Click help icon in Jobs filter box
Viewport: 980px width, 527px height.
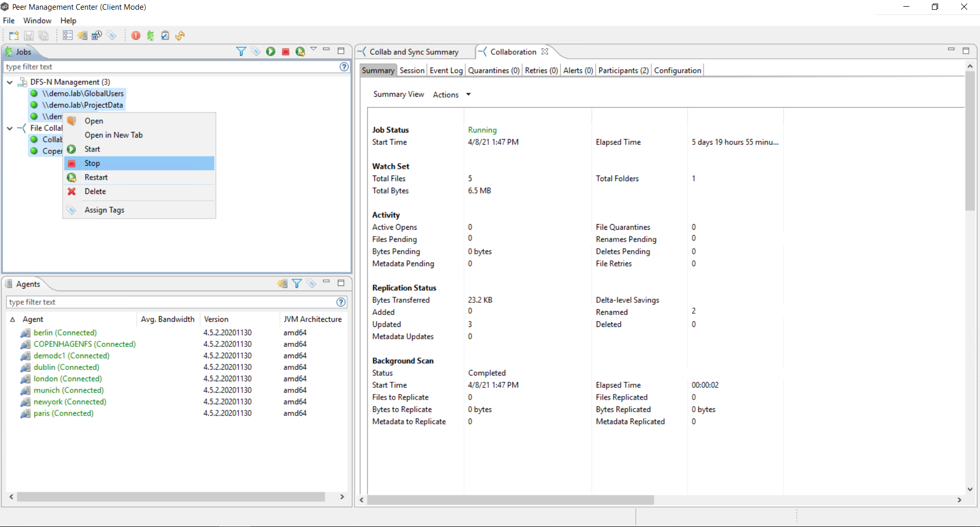pos(344,67)
